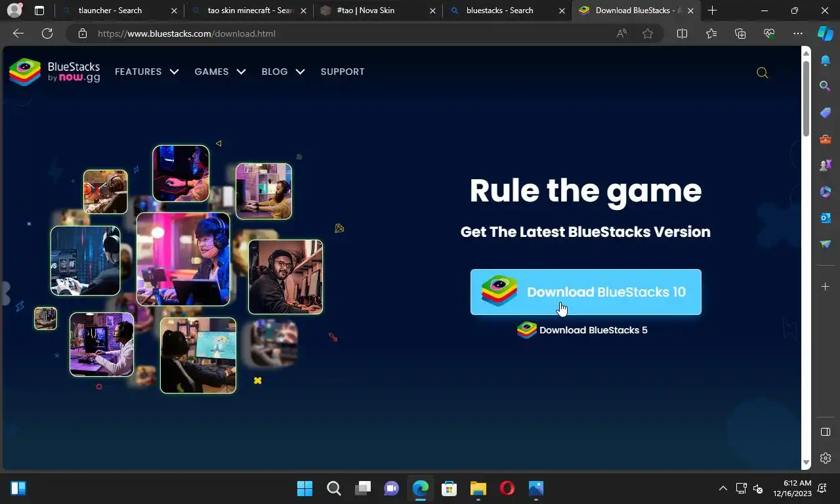Image resolution: width=840 pixels, height=504 pixels.
Task: Open Edge profile avatar
Action: click(x=14, y=10)
